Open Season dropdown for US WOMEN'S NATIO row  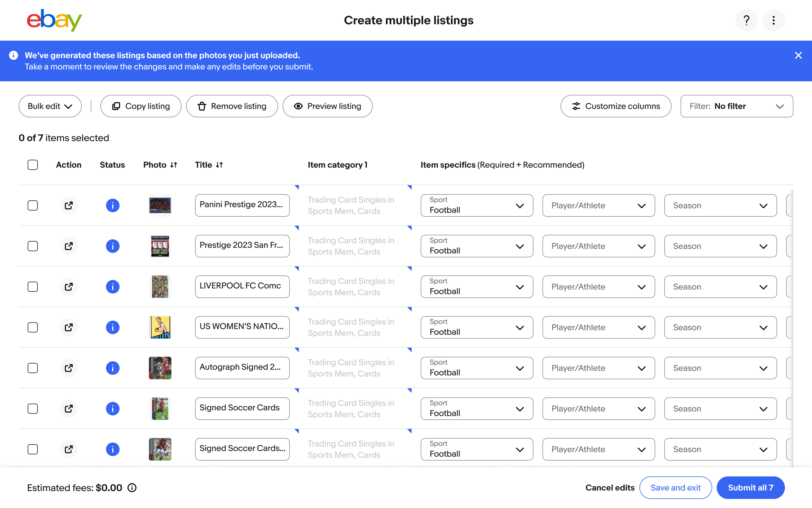click(720, 327)
